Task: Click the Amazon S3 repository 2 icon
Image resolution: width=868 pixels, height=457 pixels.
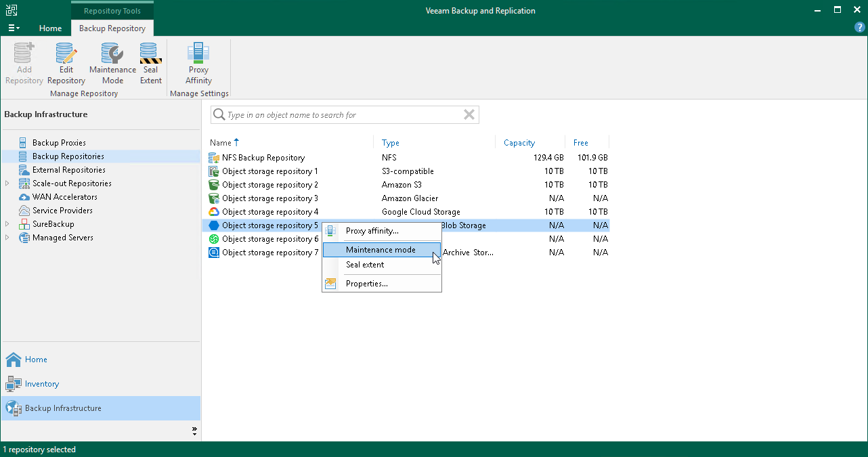Action: (214, 185)
